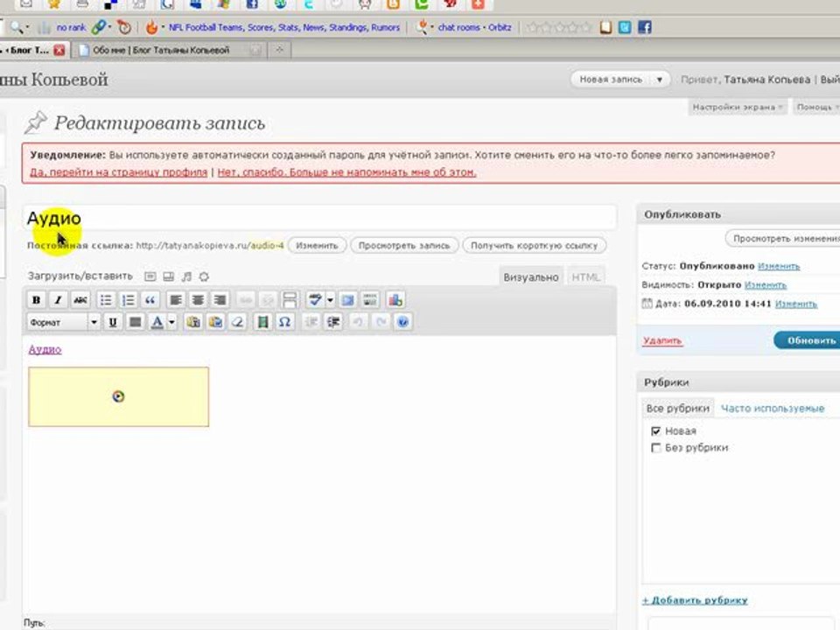Apply underline formatting
This screenshot has height=630, width=840.
113,322
